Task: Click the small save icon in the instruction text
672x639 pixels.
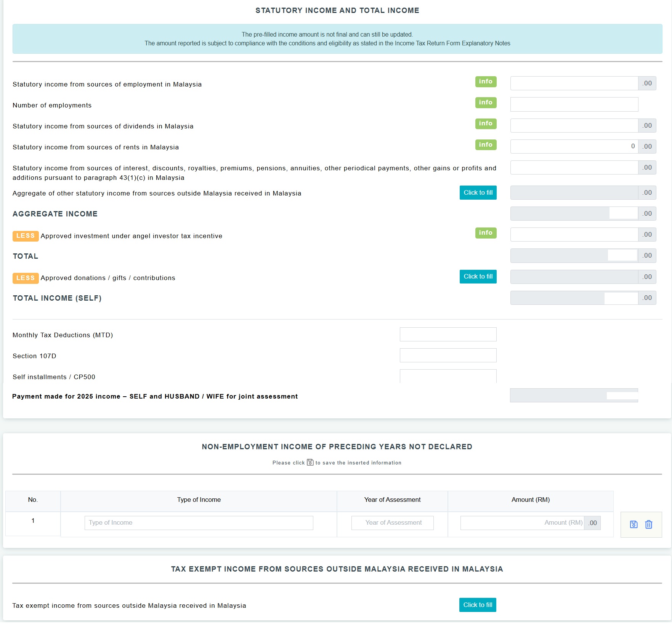Action: tap(310, 462)
